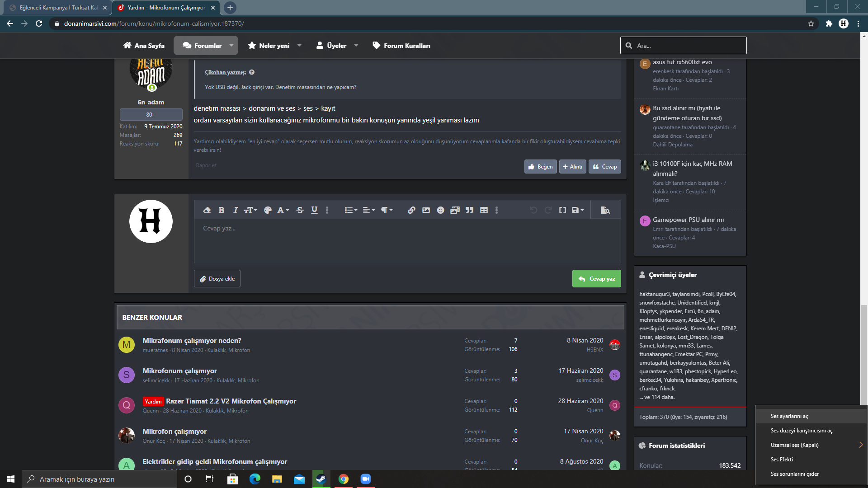Click the insert quote icon
This screenshot has width=868, height=488.
[469, 210]
